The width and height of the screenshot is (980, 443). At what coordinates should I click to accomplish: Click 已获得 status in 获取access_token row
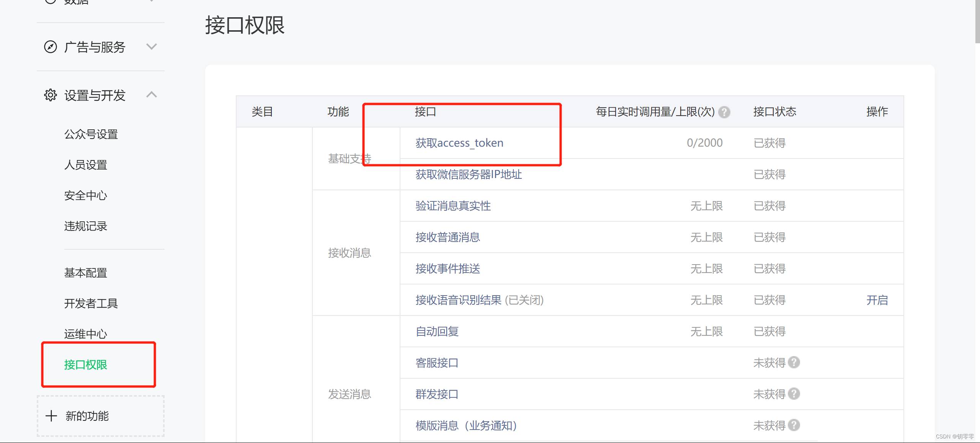point(769,143)
